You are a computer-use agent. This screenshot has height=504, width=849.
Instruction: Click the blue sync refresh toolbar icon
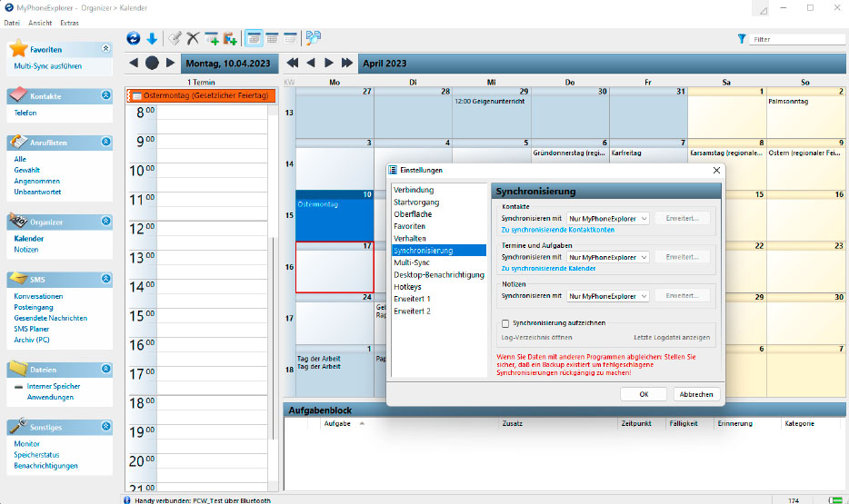click(x=134, y=39)
